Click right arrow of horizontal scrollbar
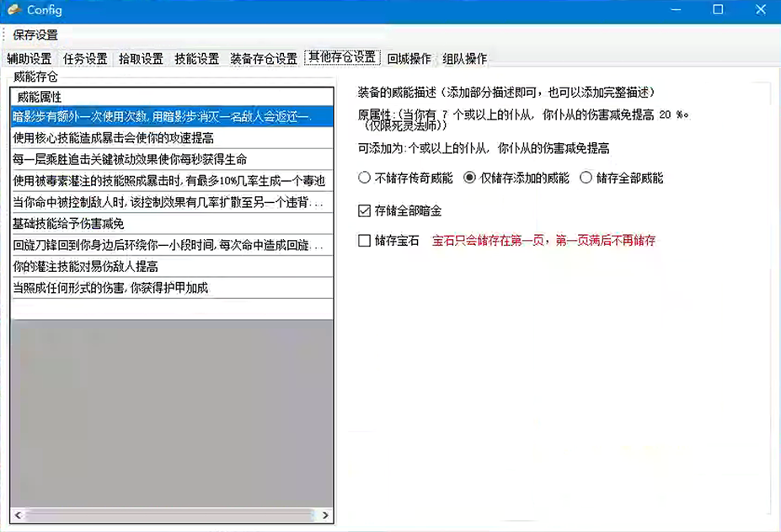Screen dimensions: 781x532 (x=326, y=515)
